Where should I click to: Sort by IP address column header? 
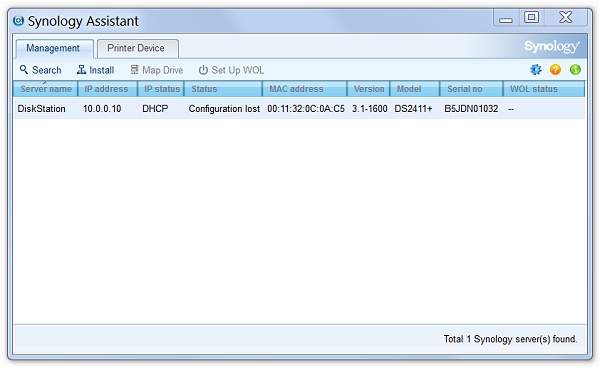pos(107,89)
